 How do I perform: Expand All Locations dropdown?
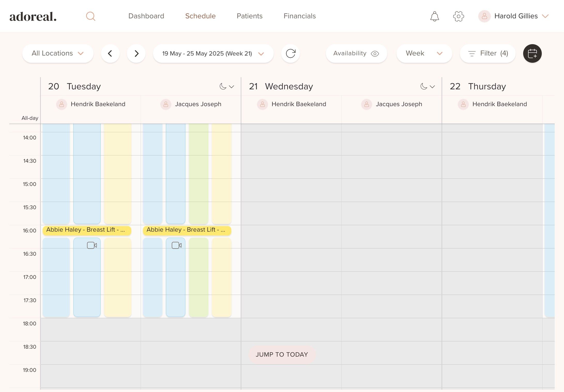click(x=58, y=53)
